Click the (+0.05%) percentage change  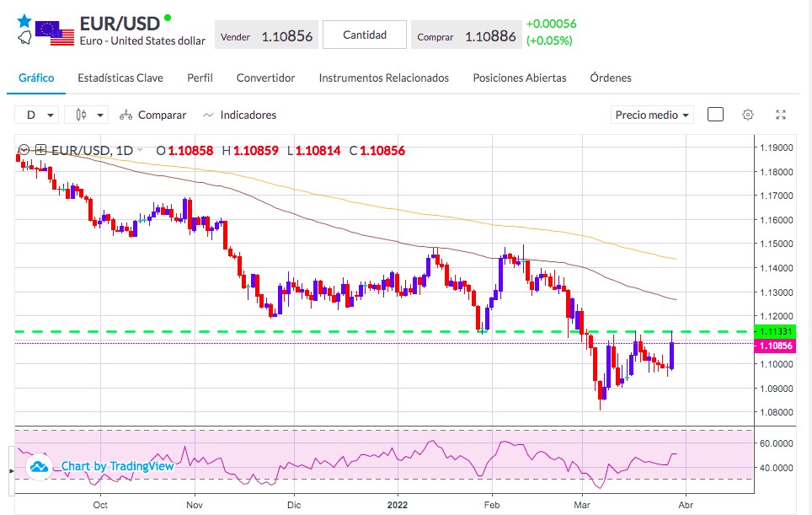[x=549, y=40]
